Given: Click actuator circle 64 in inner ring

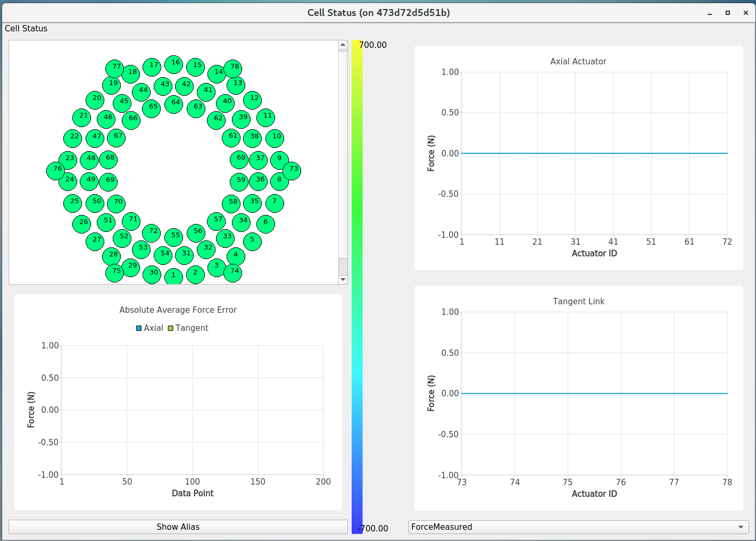Looking at the screenshot, I should pyautogui.click(x=174, y=104).
